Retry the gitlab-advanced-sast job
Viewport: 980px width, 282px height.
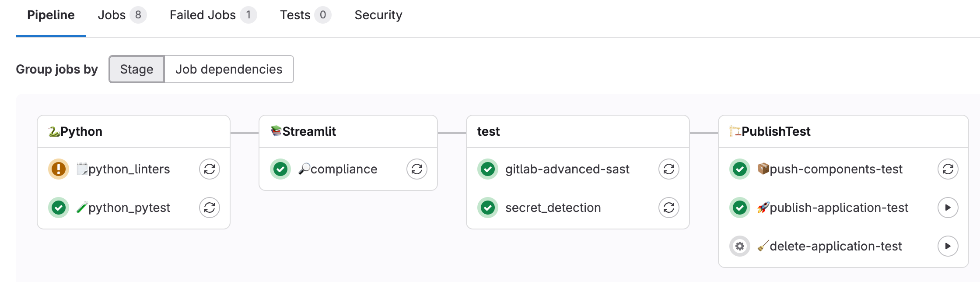tap(669, 169)
